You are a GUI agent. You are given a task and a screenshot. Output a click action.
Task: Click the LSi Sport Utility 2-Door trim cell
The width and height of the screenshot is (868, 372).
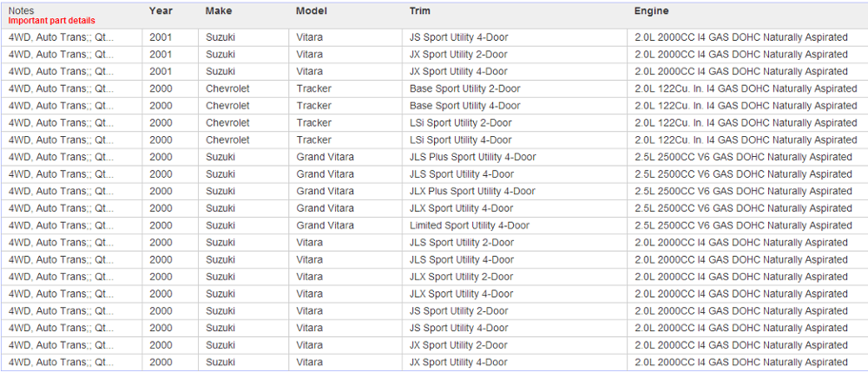point(461,123)
